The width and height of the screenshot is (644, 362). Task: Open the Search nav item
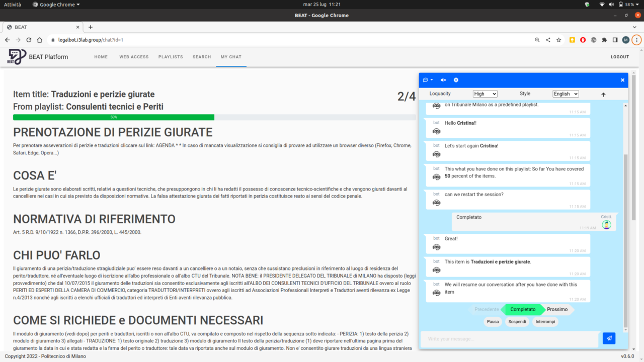click(x=202, y=57)
